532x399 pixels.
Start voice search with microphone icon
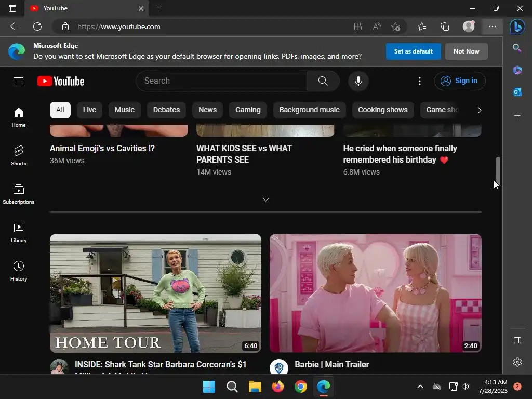(x=358, y=81)
